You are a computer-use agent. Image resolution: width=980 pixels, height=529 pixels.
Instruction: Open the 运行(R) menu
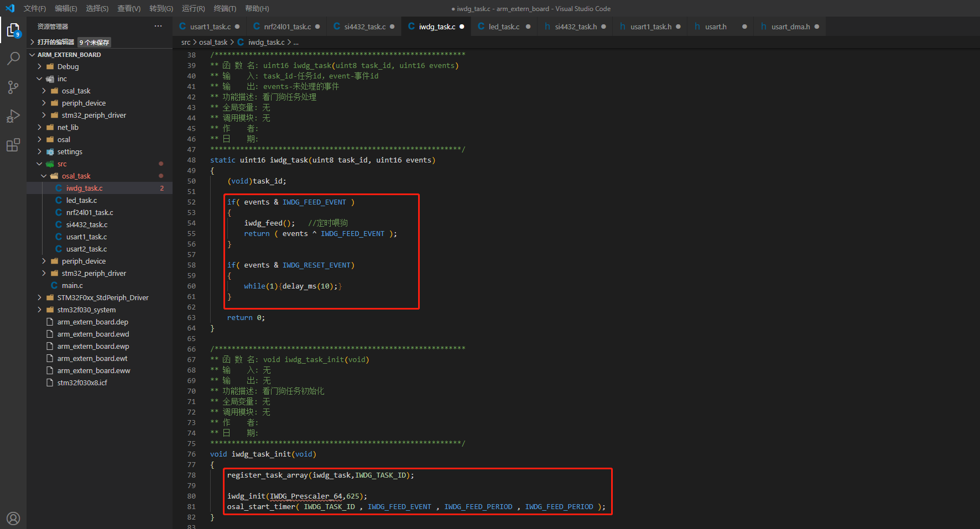point(193,8)
